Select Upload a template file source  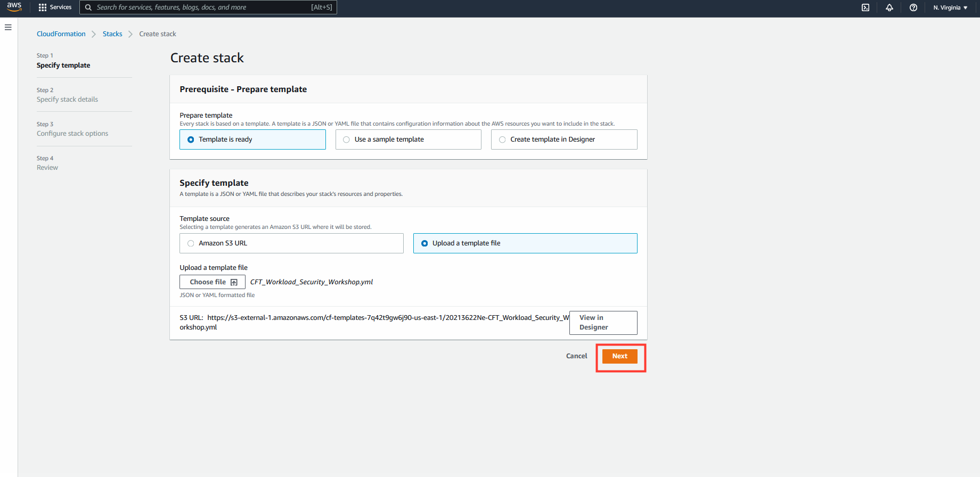click(525, 243)
